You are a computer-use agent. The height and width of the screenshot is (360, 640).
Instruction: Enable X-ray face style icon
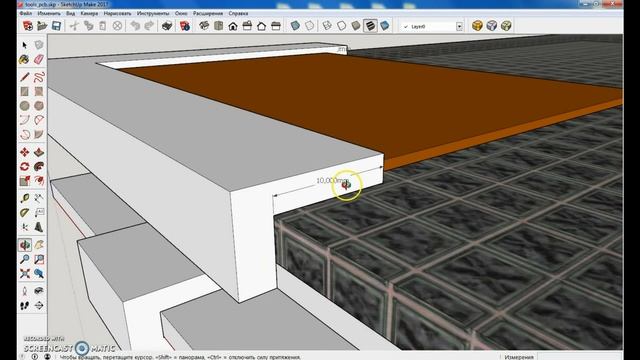pyautogui.click(x=295, y=26)
